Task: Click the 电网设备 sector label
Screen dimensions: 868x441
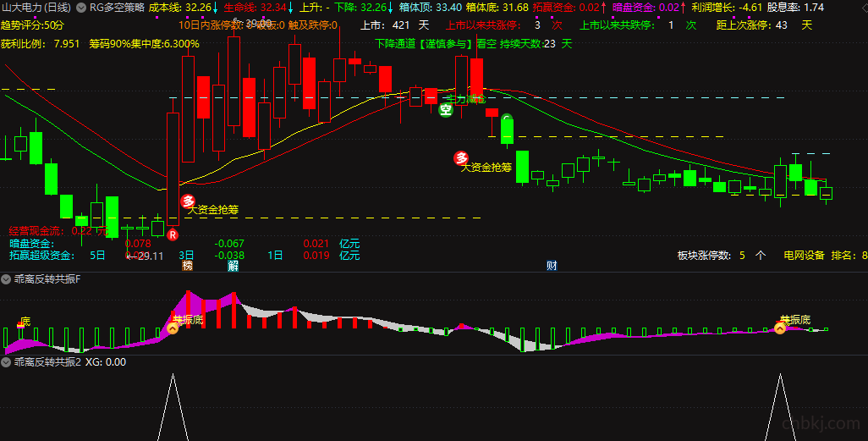Action: [805, 256]
